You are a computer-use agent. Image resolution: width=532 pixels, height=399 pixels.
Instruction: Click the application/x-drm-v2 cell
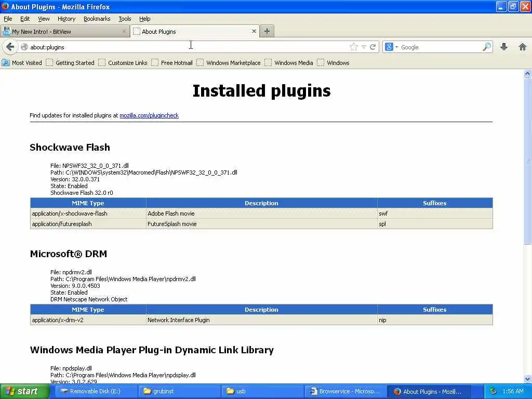(x=88, y=320)
